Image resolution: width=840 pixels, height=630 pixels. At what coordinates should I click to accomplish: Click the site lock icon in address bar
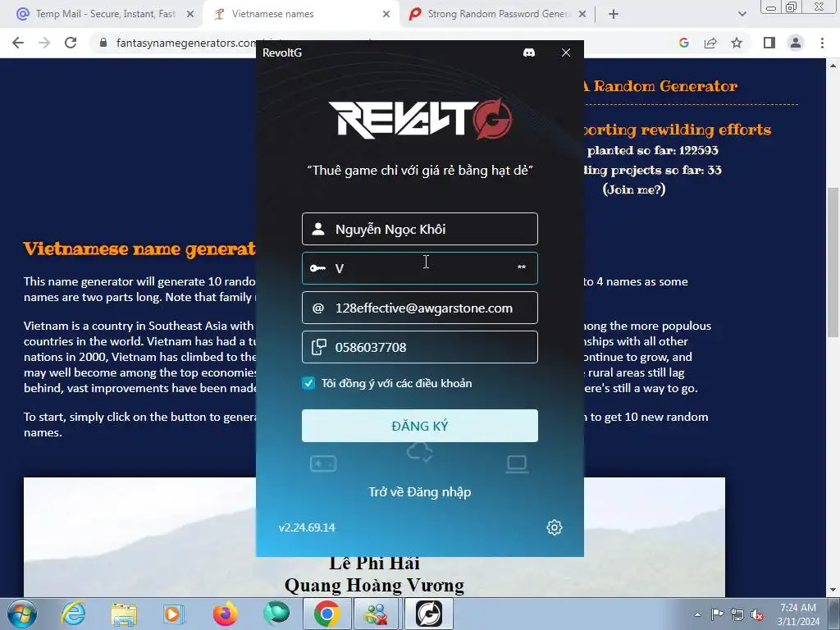pyautogui.click(x=103, y=43)
